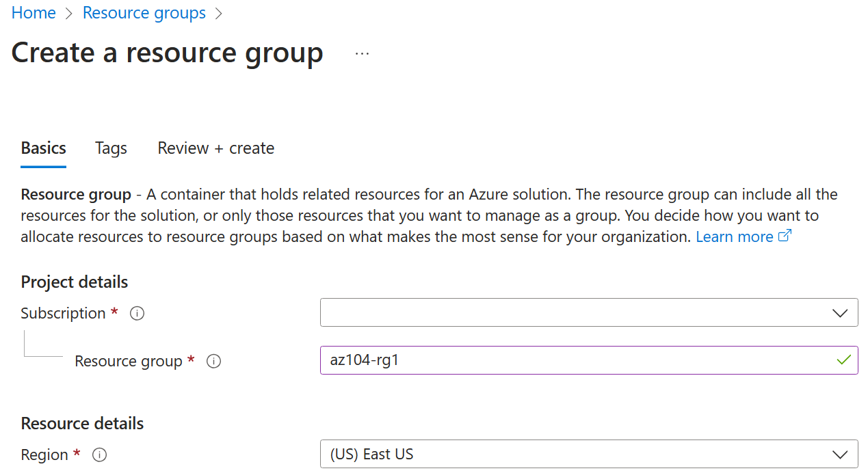868x473 pixels.
Task: Switch to the Review + create tab
Action: click(215, 148)
